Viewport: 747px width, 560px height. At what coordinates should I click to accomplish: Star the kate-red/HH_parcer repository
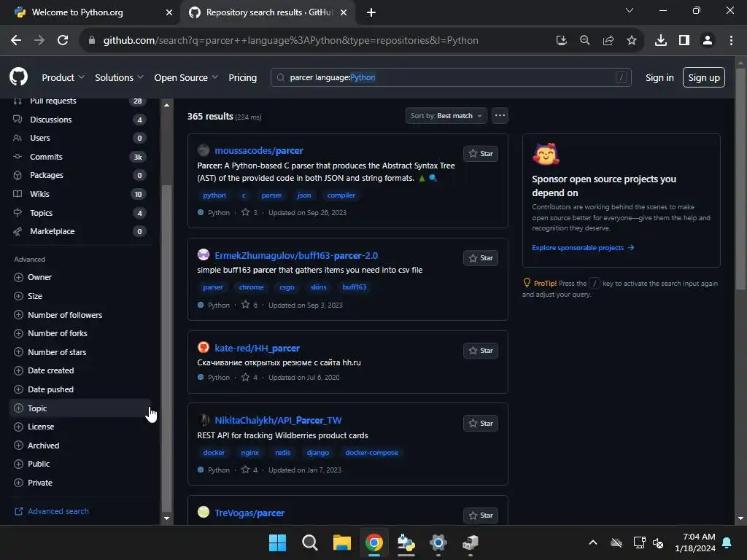coord(481,351)
